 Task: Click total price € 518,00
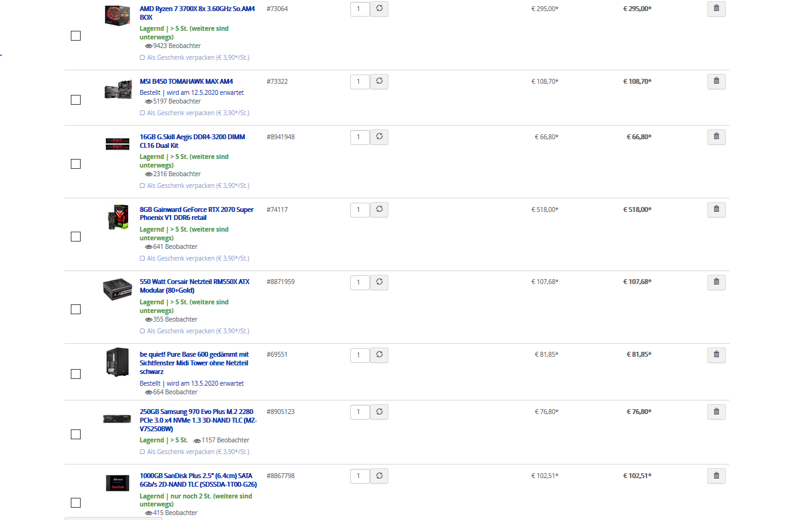[637, 209]
